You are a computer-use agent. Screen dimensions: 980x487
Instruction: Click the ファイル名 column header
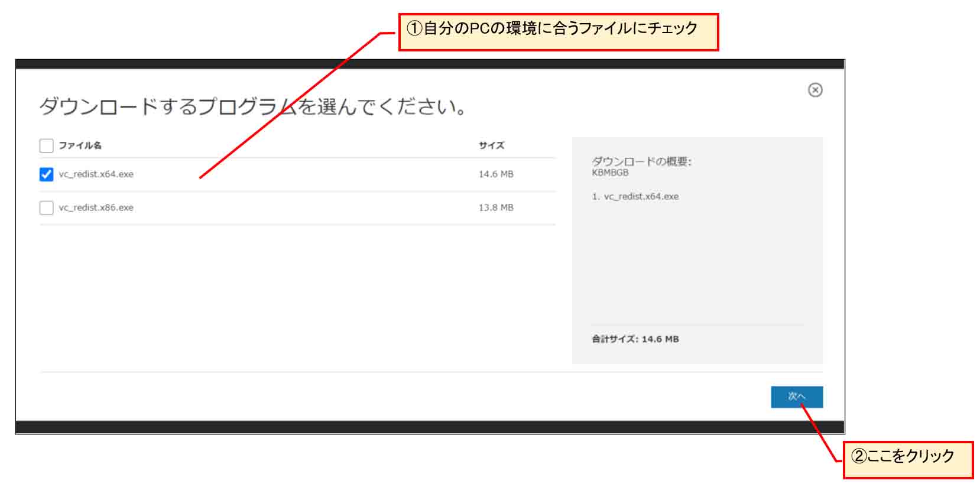coord(80,145)
